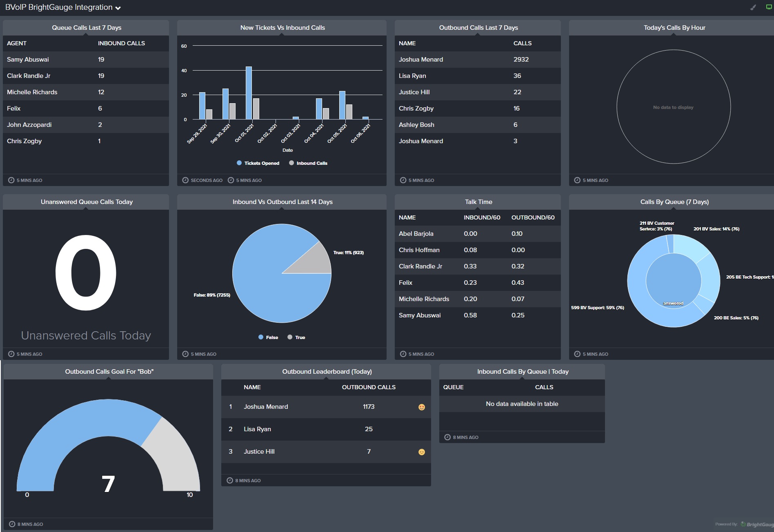The width and height of the screenshot is (774, 532).
Task: Click clock icon under Outbound Leaderboard
Action: pyautogui.click(x=230, y=480)
